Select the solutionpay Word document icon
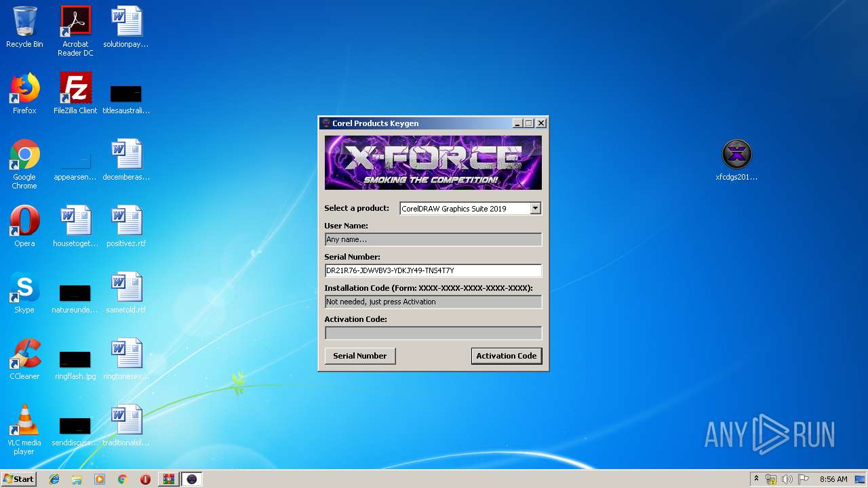Viewport: 868px width, 488px height. 126,27
